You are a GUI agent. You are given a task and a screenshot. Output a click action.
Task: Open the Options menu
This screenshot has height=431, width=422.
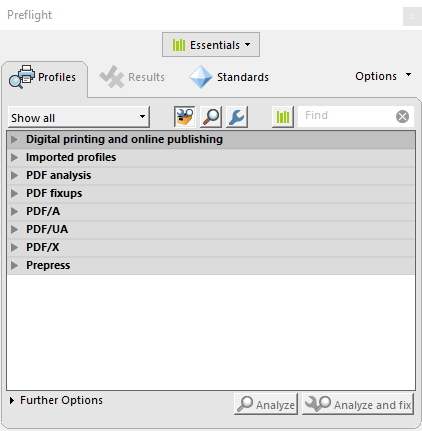[383, 76]
